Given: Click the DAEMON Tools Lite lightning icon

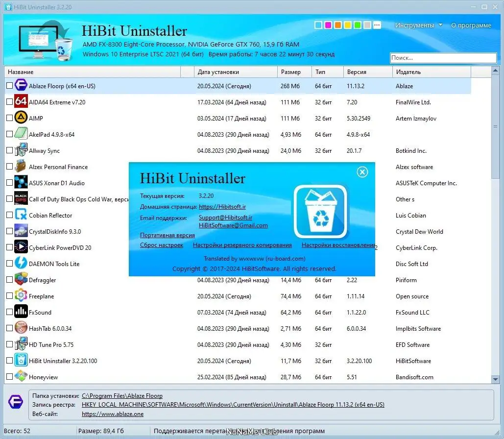Looking at the screenshot, I should point(21,264).
